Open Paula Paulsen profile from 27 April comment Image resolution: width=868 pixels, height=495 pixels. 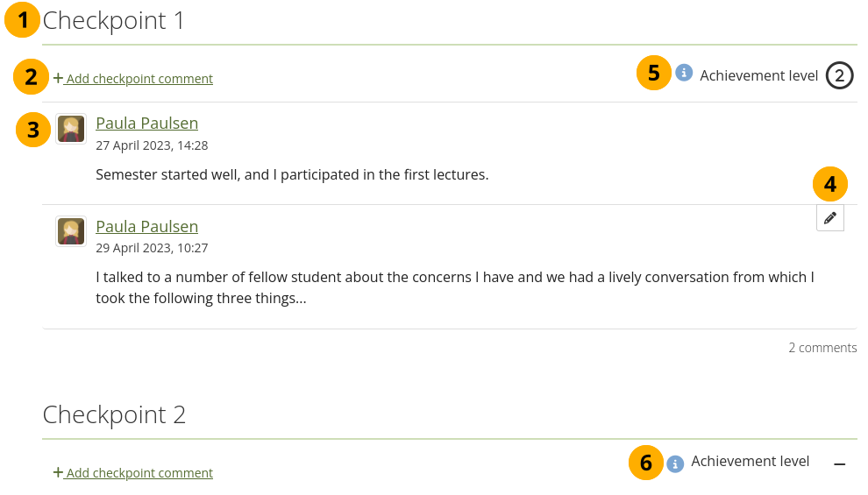tap(146, 124)
